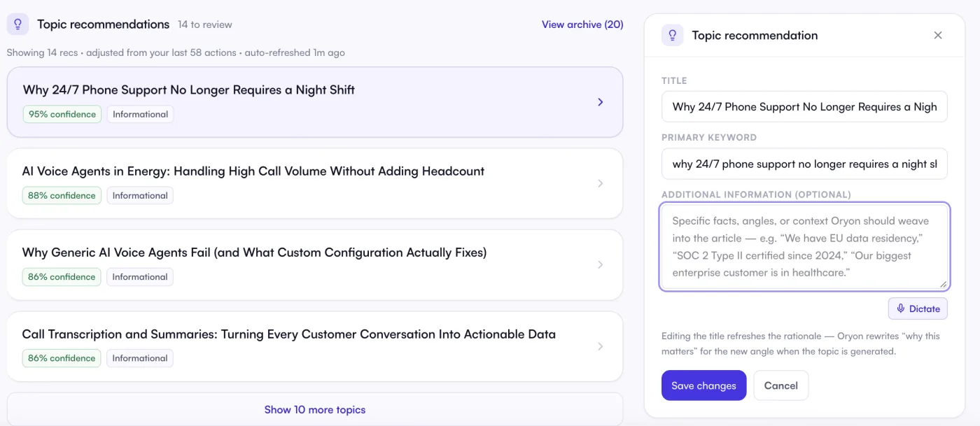Viewport: 980px width, 426px height.
Task: Expand chevron on AI Voice Agents in Energy
Action: coord(600,183)
